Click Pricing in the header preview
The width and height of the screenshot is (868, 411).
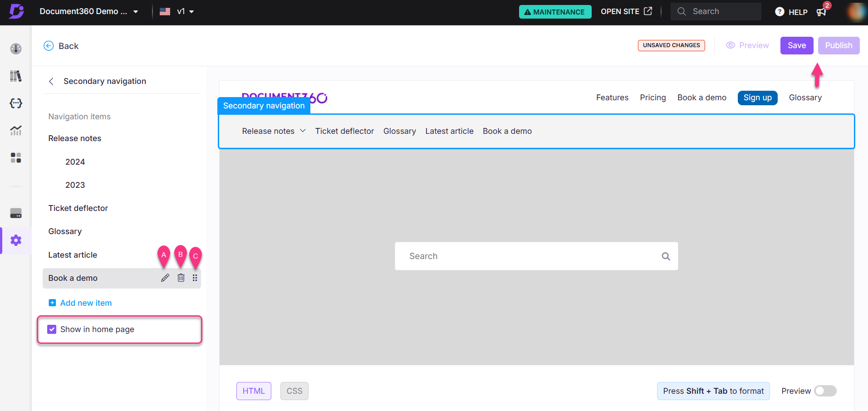(x=653, y=98)
